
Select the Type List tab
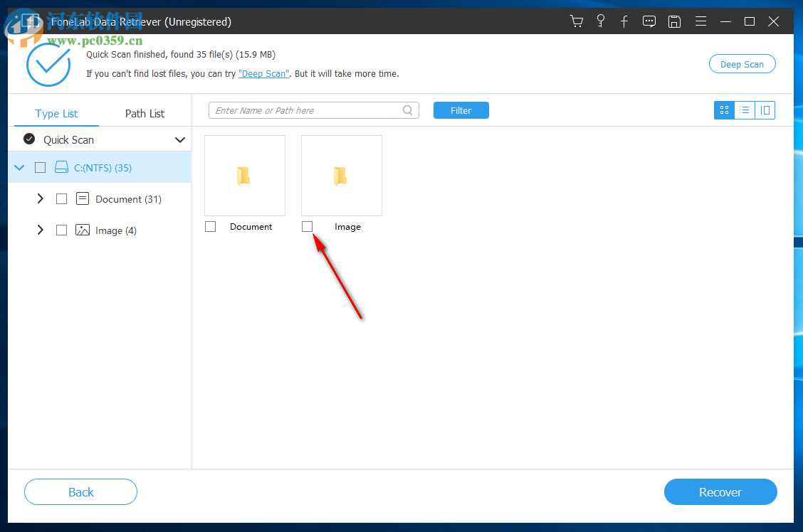pyautogui.click(x=56, y=113)
